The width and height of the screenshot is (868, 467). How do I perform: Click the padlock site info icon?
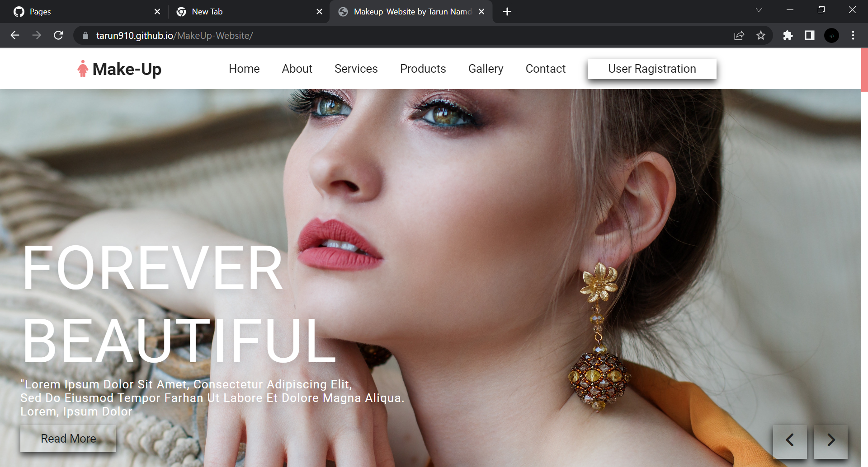(85, 35)
